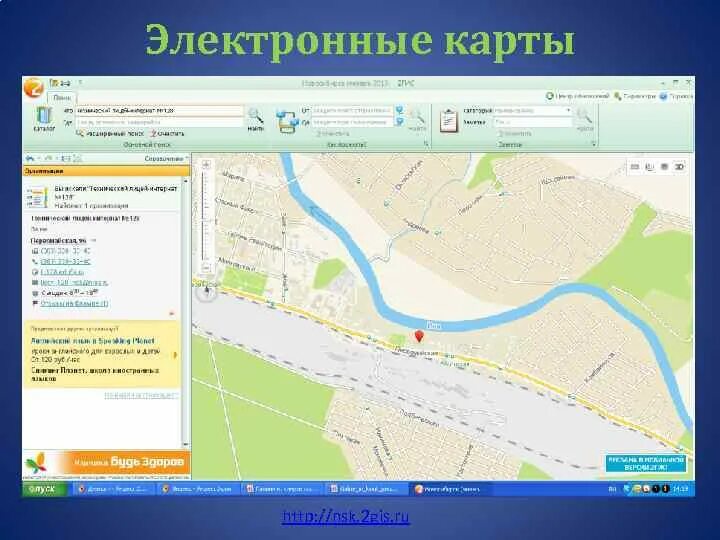720x540 pixels.
Task: Click the Заметка text field
Action: (532, 122)
